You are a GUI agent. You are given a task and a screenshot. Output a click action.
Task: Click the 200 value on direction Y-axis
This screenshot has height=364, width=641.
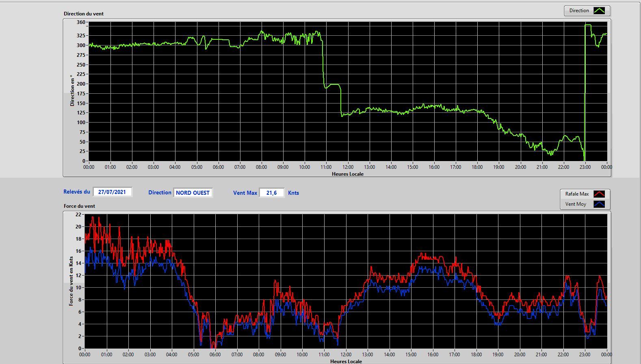(81, 84)
